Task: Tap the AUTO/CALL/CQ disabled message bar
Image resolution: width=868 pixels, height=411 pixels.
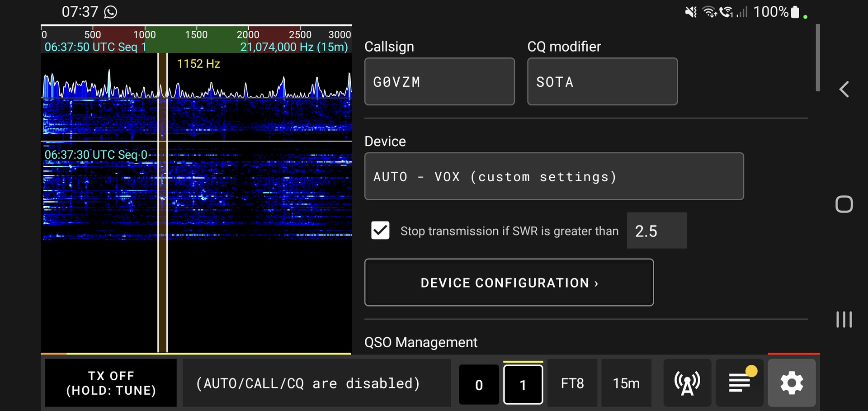Action: point(316,383)
